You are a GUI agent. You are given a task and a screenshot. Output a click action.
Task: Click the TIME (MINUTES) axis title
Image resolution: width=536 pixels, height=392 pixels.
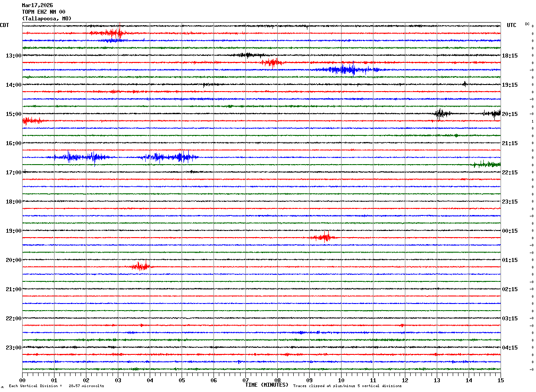tap(267, 385)
